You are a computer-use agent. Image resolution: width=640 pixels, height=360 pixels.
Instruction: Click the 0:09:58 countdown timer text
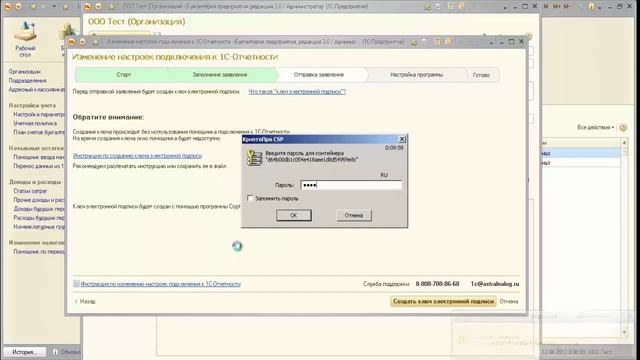coord(394,148)
